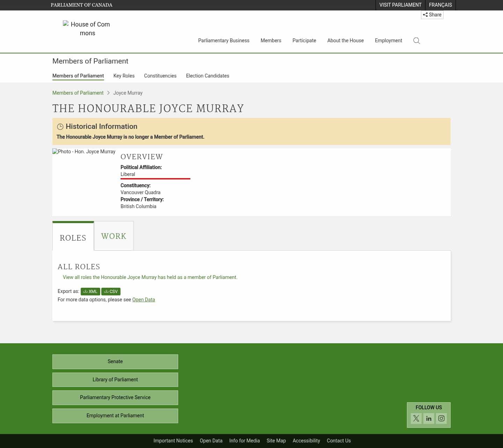The image size is (503, 448).
Task: Open the LinkedIn follow icon
Action: 429,418
